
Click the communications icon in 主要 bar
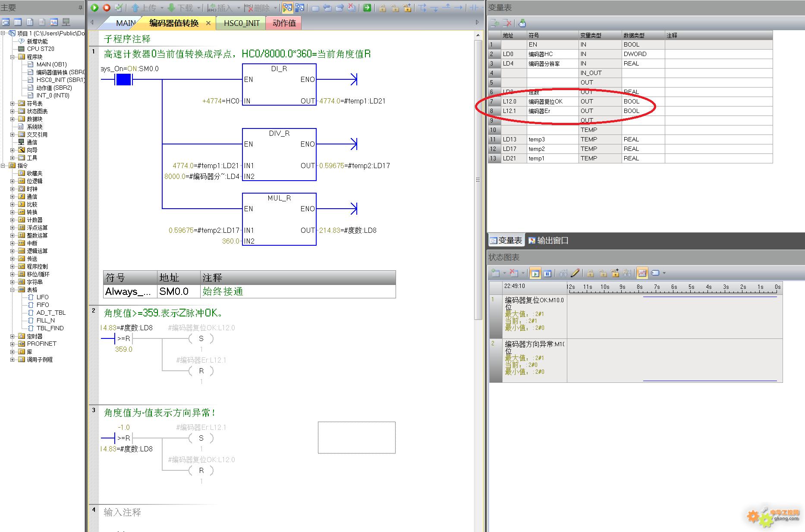coord(66,22)
